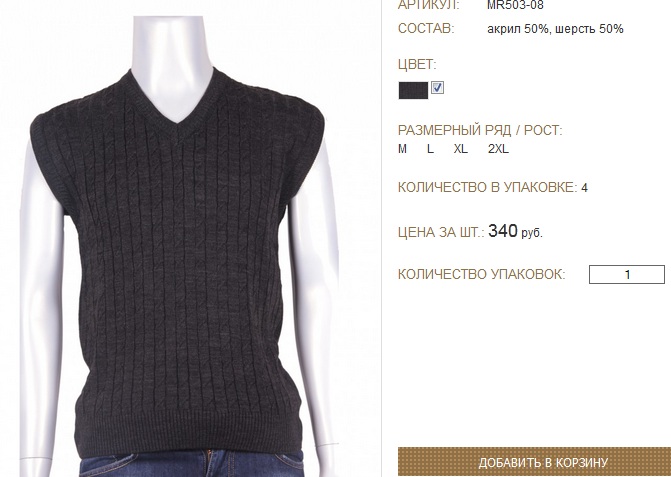Click composition text акрил 50%, шерсть 50%
The height and width of the screenshot is (477, 671).
[x=555, y=29]
